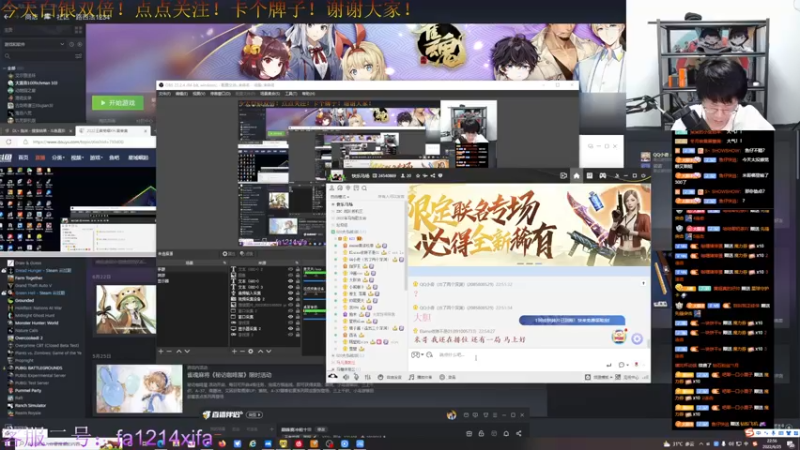
Task: Click the lock icon in stream companion window
Action: coord(481,434)
